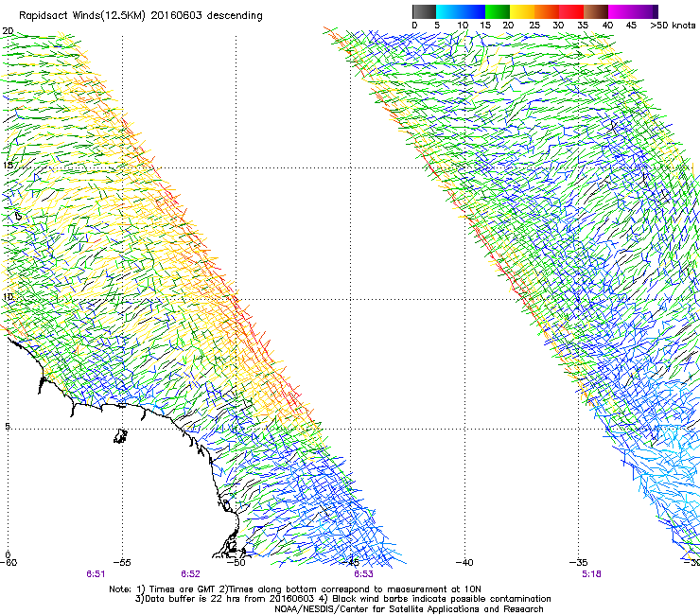Click the latitude label 10 on left axis
700x615 pixels.
[x=8, y=297]
